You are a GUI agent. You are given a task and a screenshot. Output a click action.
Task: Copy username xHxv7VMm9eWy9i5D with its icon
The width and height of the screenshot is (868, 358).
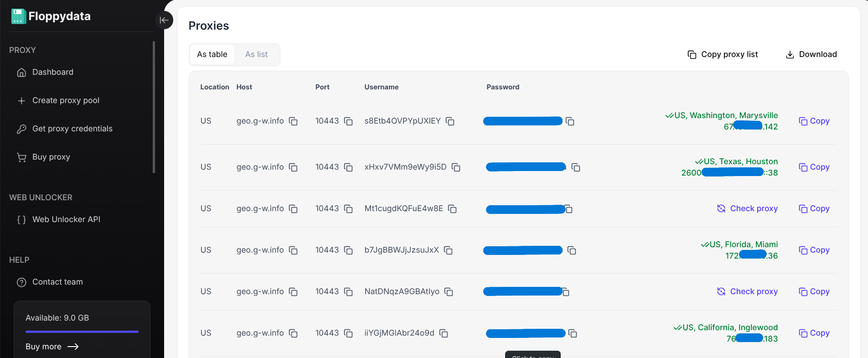pyautogui.click(x=456, y=167)
